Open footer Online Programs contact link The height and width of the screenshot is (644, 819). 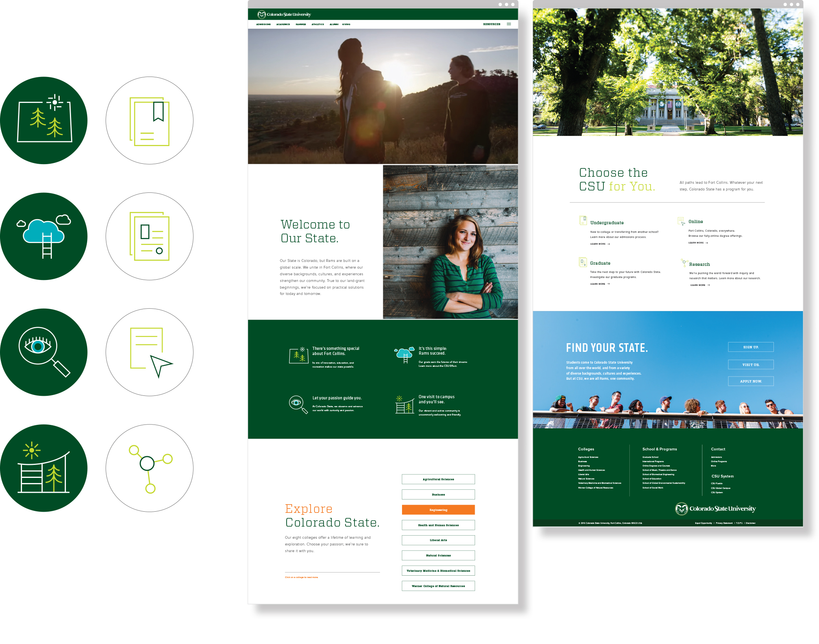pos(718,461)
